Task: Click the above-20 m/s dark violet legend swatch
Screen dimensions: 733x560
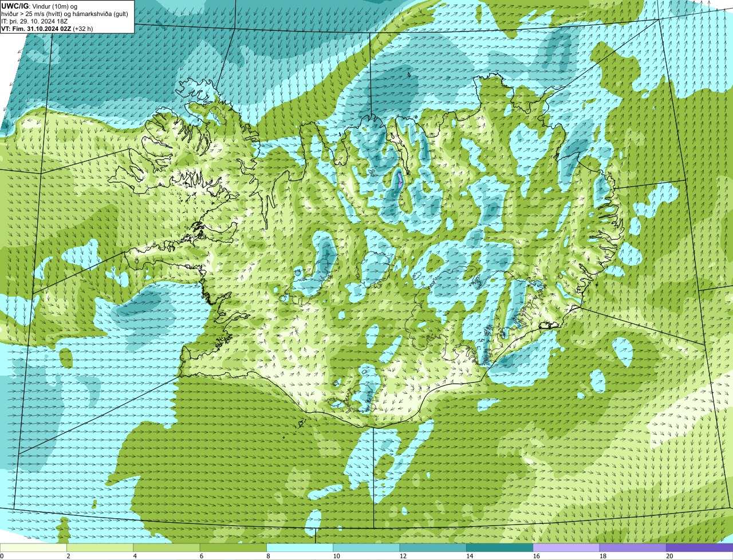Action: (700, 547)
